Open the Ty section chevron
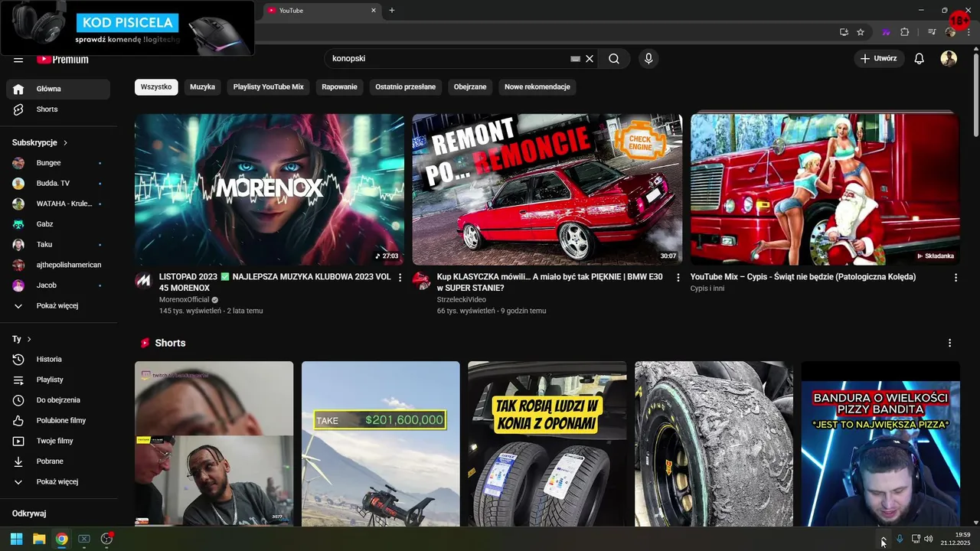The image size is (980, 551). [x=29, y=339]
